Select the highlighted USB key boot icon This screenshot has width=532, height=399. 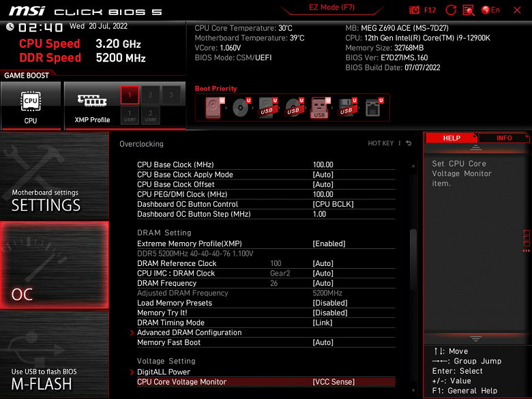click(320, 108)
